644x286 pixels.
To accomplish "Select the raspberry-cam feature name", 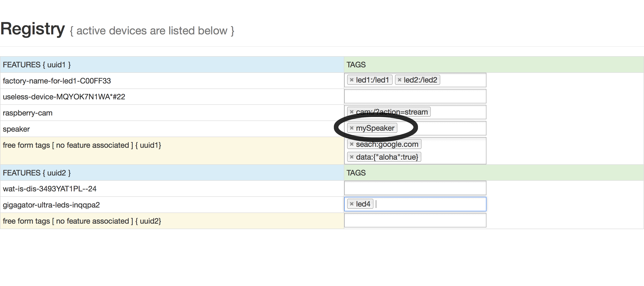I will coord(27,113).
